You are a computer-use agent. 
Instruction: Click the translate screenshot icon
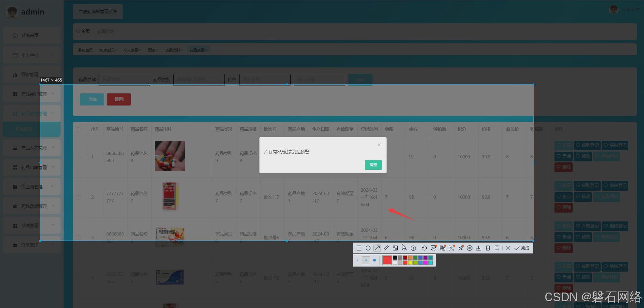pyautogui.click(x=442, y=248)
